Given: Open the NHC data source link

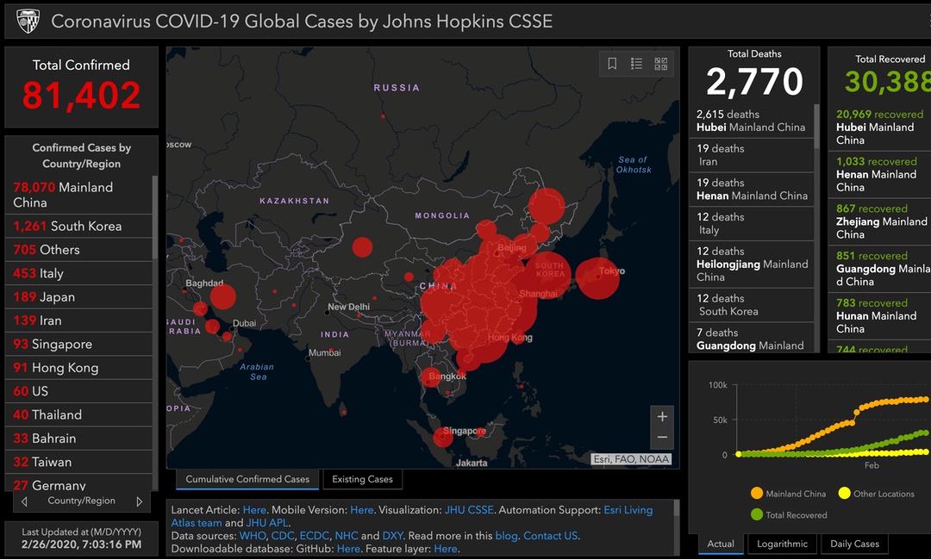Looking at the screenshot, I should pos(347,536).
